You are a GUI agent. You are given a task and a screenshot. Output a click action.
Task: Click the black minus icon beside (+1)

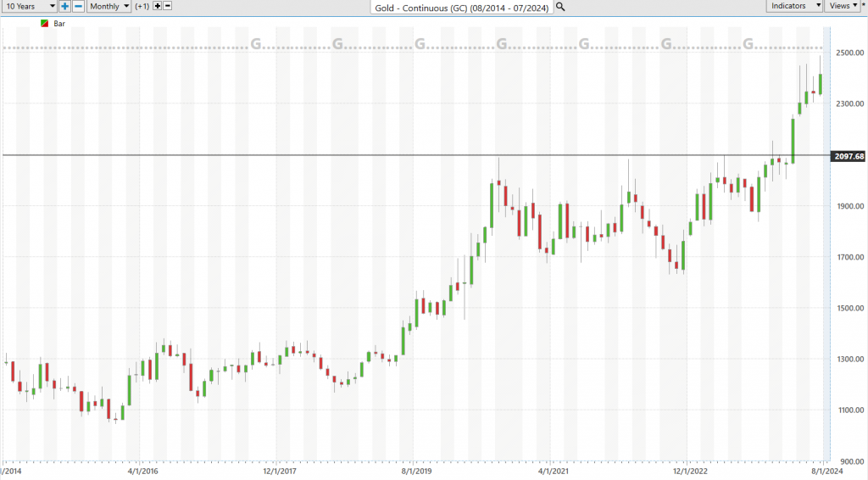pyautogui.click(x=168, y=6)
